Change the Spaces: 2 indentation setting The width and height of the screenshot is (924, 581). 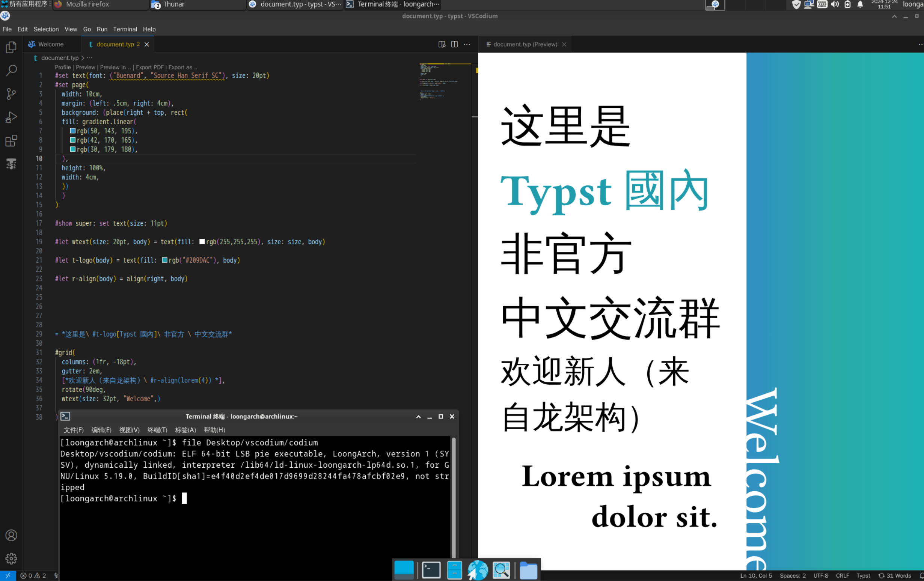[x=793, y=576]
